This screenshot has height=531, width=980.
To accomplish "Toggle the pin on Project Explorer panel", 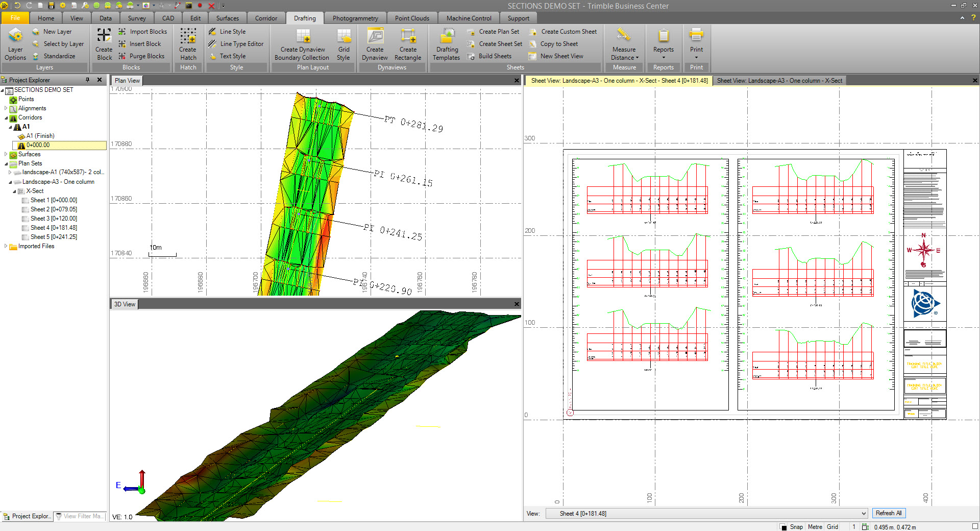I will pos(88,80).
